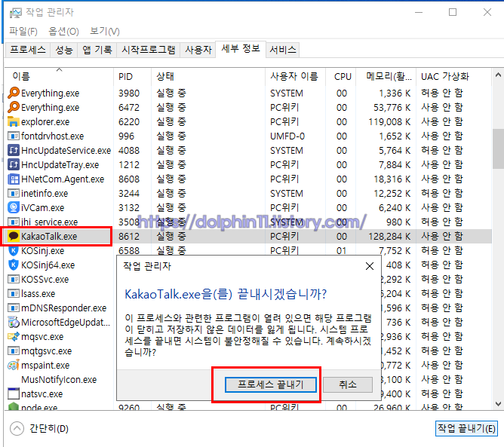This screenshot has width=504, height=447.
Task: Click the mspaint.exe palette icon
Action: coord(13,365)
